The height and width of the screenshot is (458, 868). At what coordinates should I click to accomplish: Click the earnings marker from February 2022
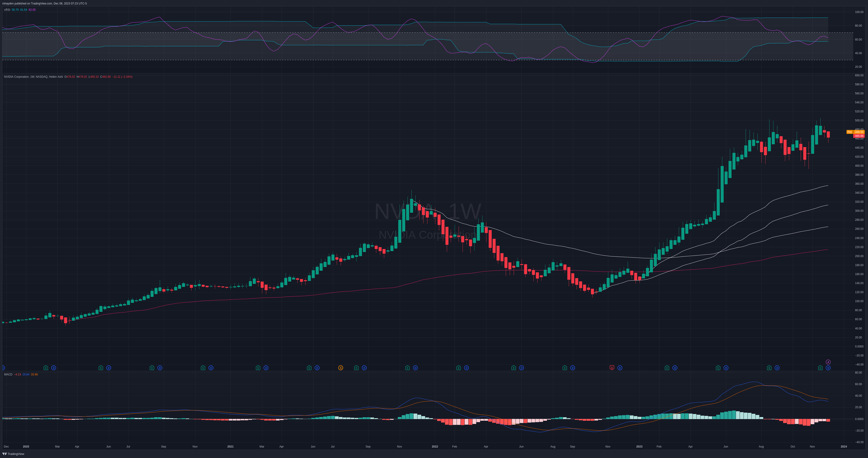pos(459,368)
